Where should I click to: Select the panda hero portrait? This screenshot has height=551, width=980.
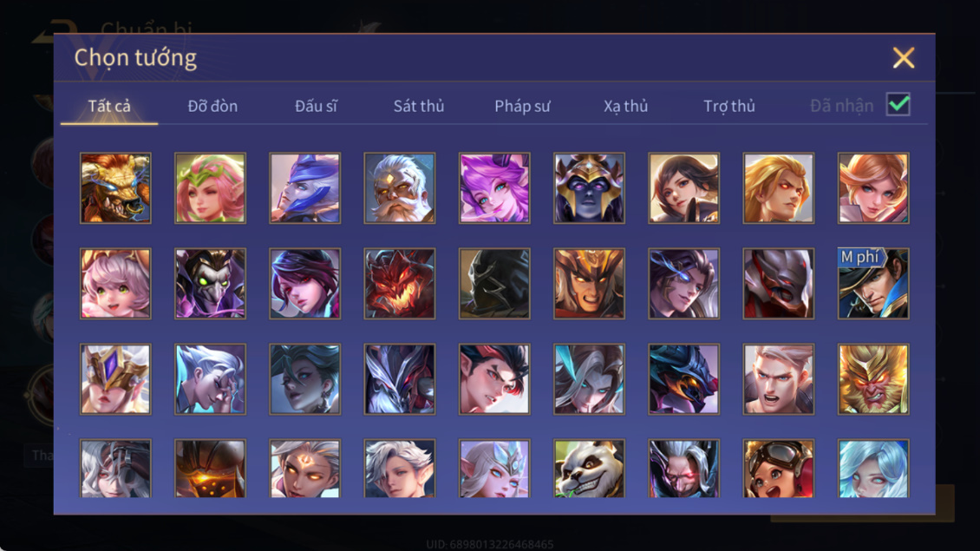coord(589,469)
